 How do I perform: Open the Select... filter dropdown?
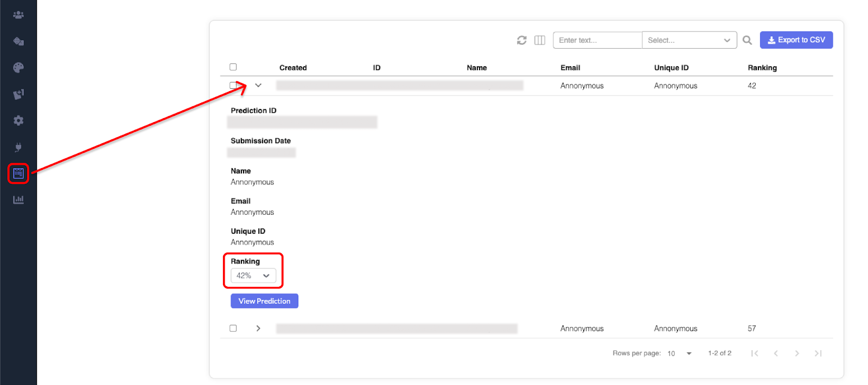[x=689, y=40]
